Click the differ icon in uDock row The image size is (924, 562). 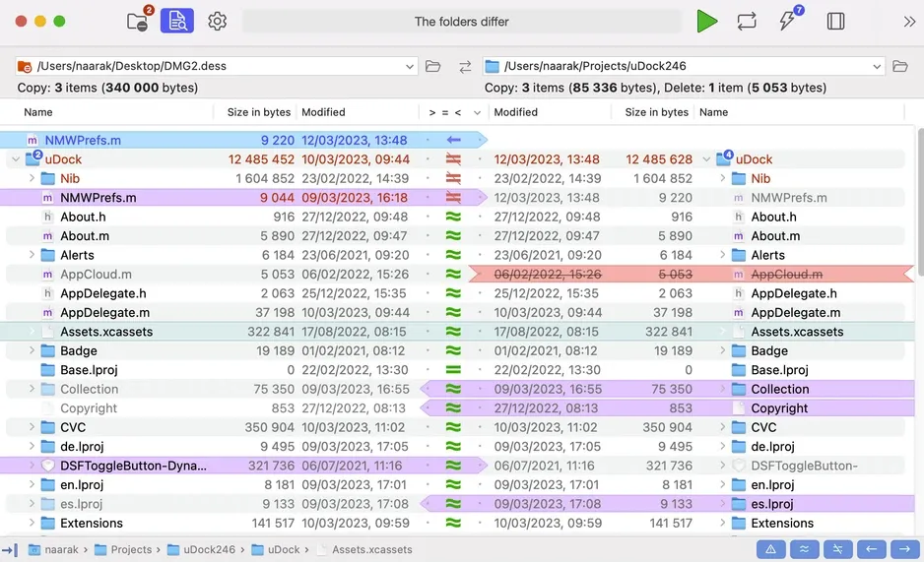[453, 159]
